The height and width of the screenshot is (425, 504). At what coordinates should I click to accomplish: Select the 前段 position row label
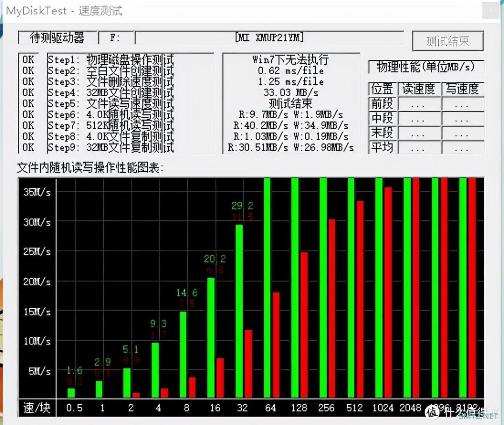382,103
